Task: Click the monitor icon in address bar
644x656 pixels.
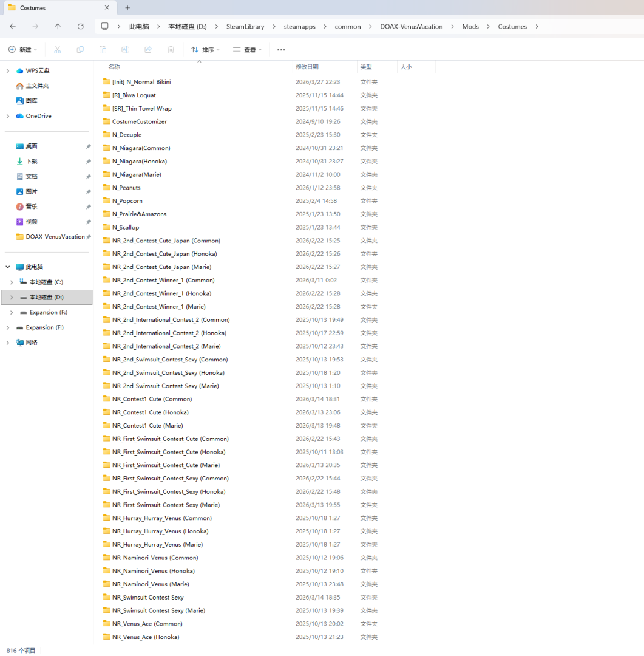Action: (x=104, y=26)
